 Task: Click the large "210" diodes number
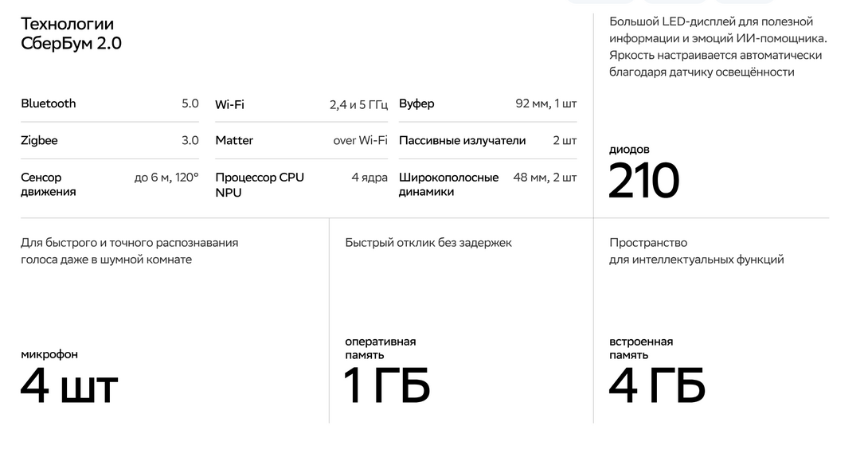643,181
